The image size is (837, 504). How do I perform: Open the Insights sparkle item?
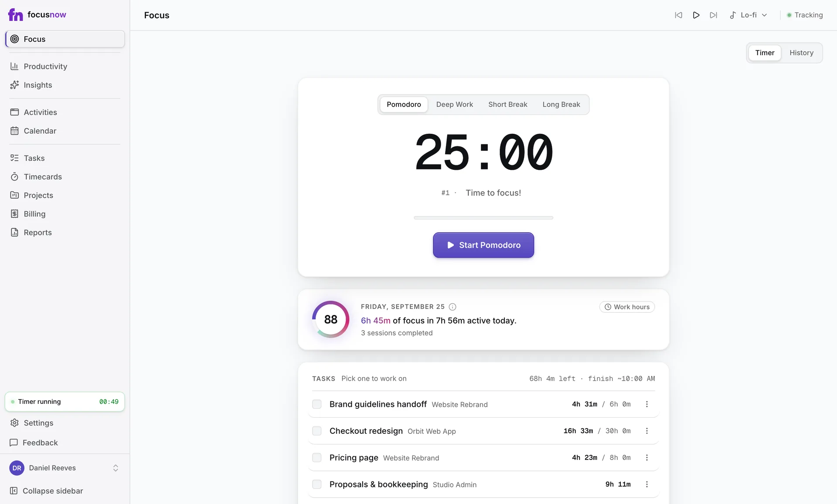tap(65, 85)
